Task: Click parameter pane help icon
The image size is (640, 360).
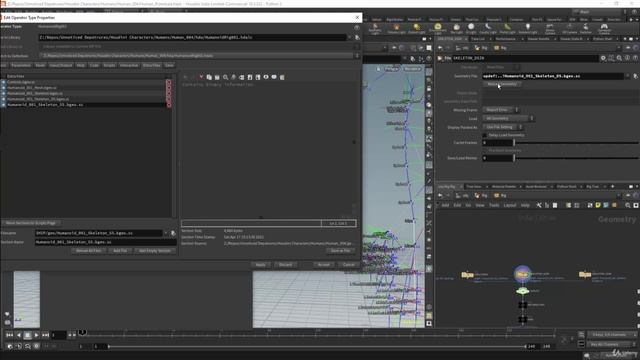Action: pyautogui.click(x=636, y=58)
